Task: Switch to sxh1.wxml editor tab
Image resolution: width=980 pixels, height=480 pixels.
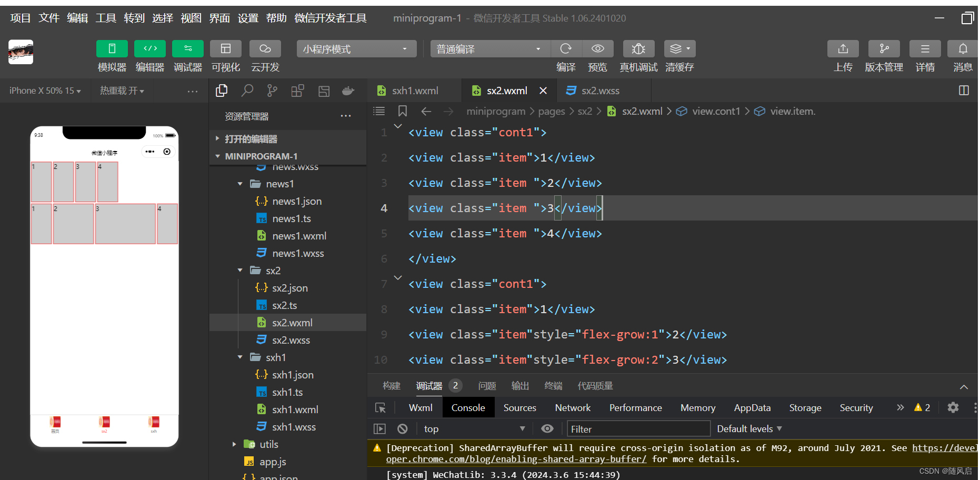Action: pos(414,91)
